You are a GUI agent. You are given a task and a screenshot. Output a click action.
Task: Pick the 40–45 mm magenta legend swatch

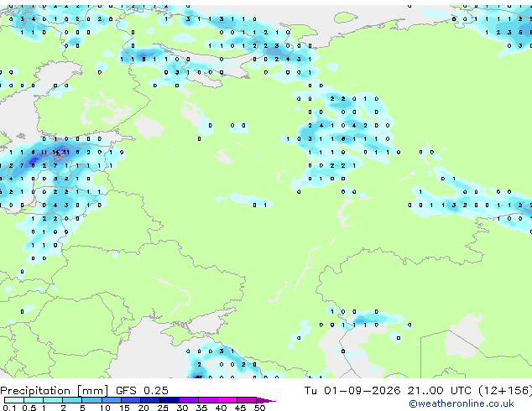click(227, 400)
